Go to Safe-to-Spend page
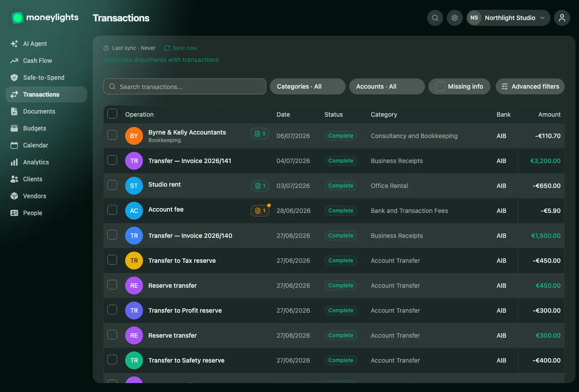 point(46,78)
